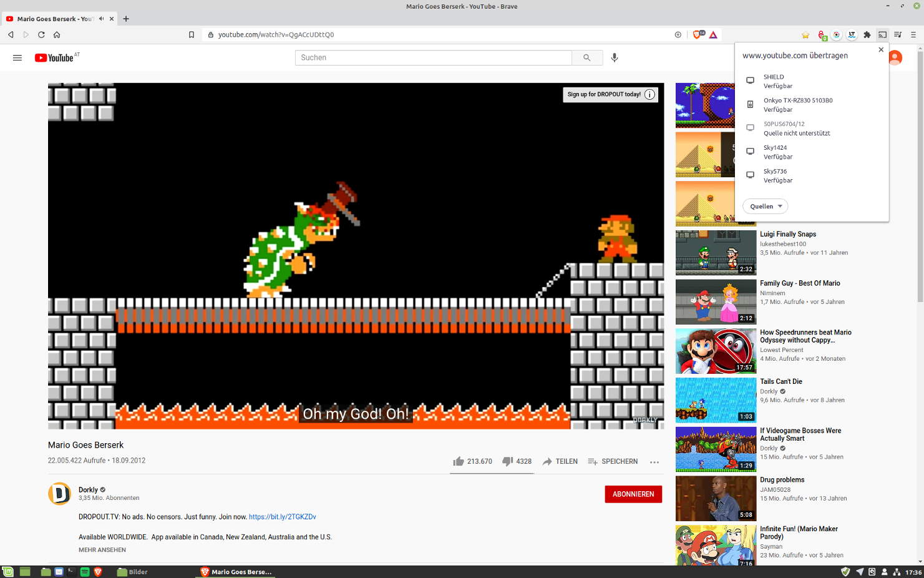Launch Spotify from the taskbar
The height and width of the screenshot is (578, 924).
pyautogui.click(x=85, y=572)
